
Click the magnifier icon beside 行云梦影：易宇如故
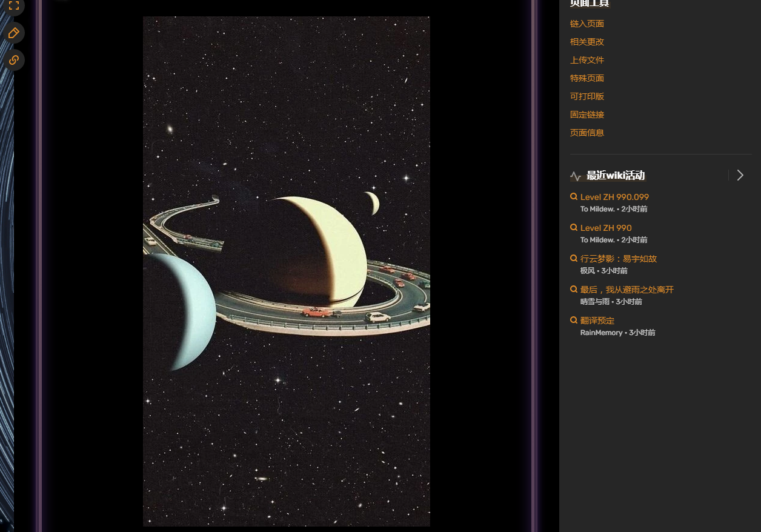(574, 259)
